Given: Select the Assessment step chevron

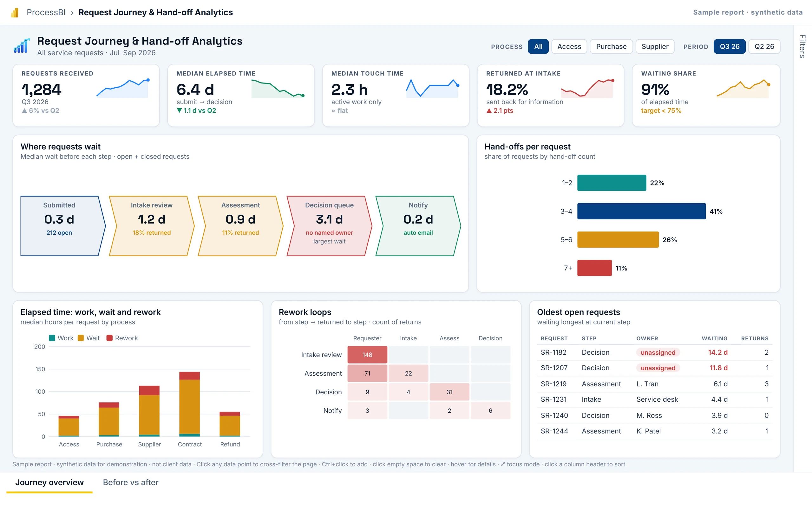Looking at the screenshot, I should tap(240, 226).
